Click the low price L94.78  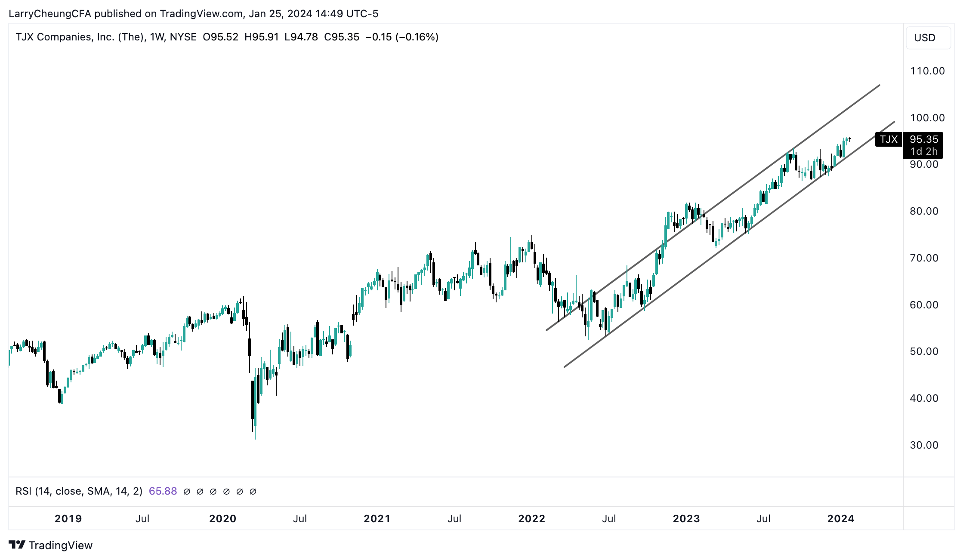pos(301,37)
